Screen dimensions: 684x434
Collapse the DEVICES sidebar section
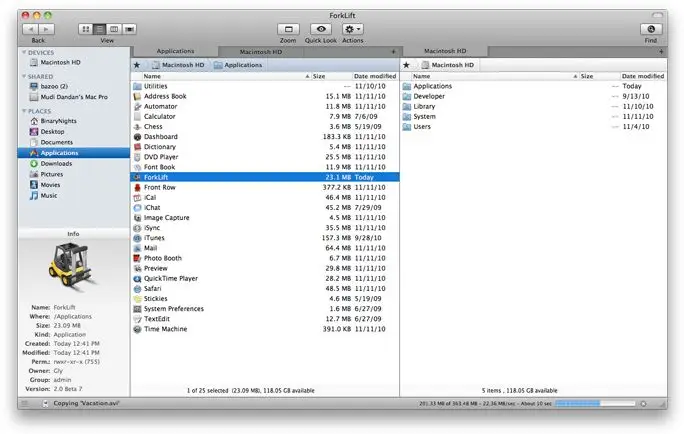[24, 52]
